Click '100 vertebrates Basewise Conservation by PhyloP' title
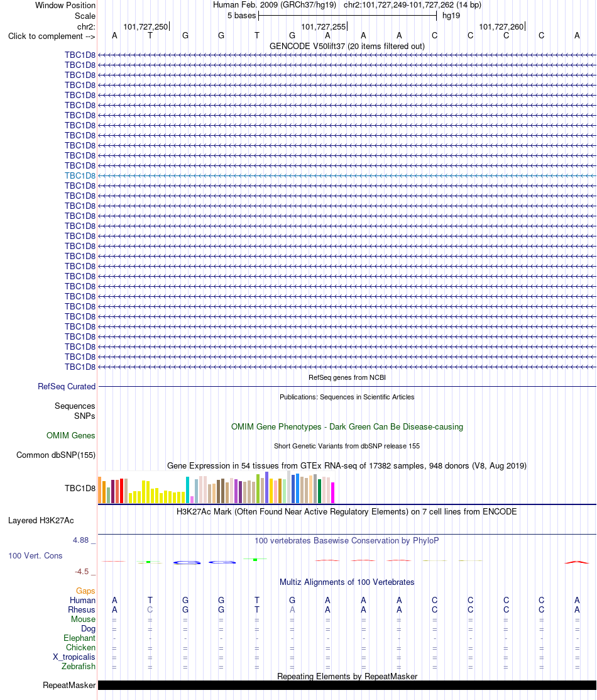The width and height of the screenshot is (597, 700). pos(347,541)
